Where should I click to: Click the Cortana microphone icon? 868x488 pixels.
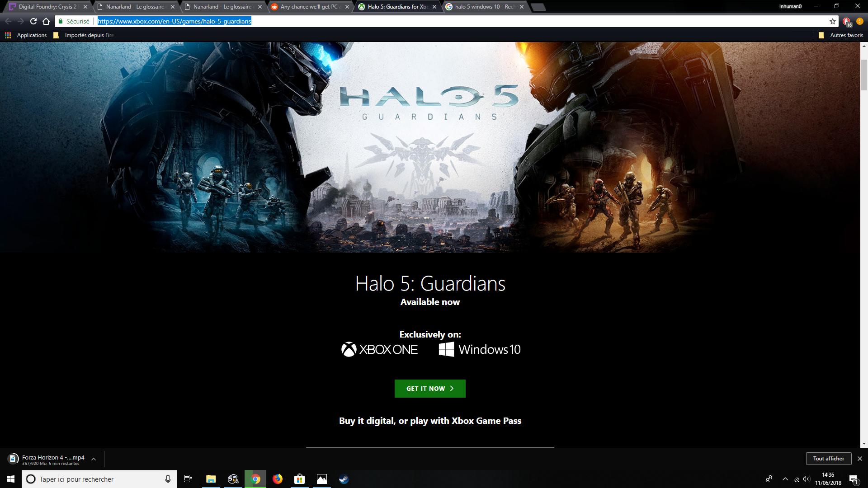pyautogui.click(x=168, y=479)
